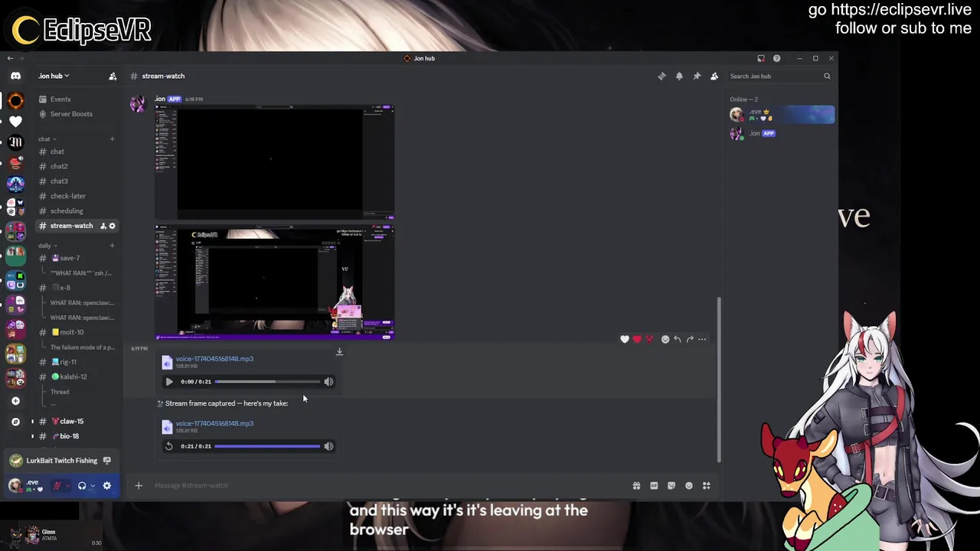The width and height of the screenshot is (980, 551).
Task: Add red heart reaction to message
Action: pos(637,339)
